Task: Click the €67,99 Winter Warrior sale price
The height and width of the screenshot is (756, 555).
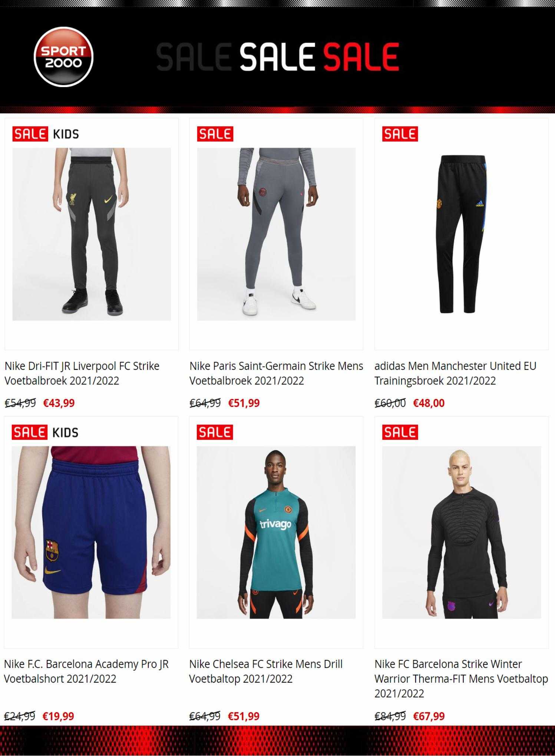Action: (x=429, y=716)
